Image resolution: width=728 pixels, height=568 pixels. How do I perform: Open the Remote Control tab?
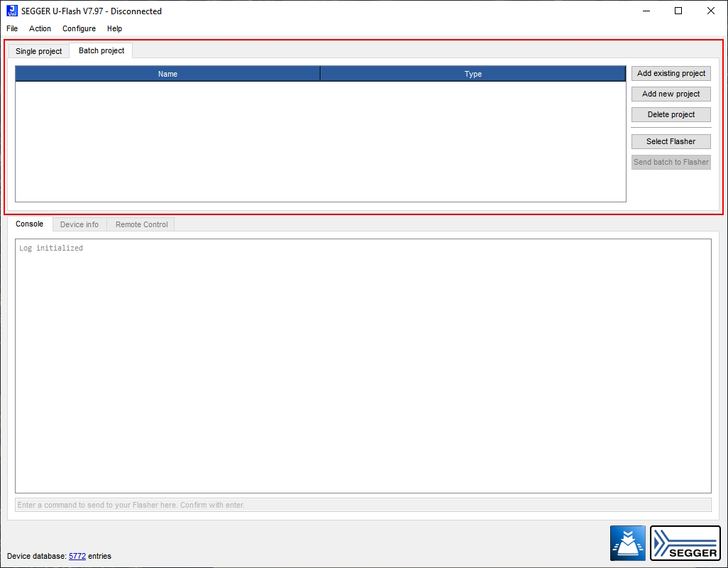coord(141,224)
